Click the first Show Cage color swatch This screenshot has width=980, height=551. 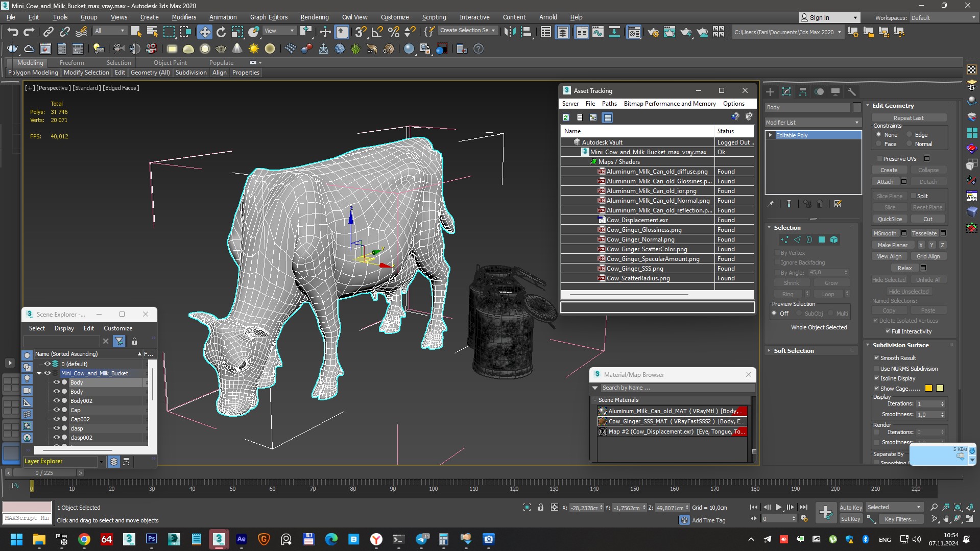(x=929, y=389)
